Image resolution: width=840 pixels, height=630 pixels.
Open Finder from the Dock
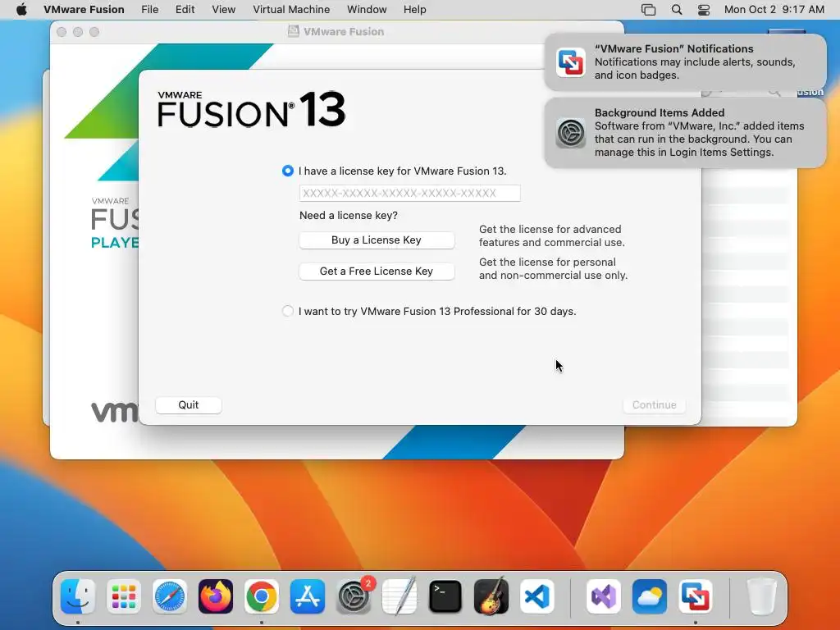[78, 596]
